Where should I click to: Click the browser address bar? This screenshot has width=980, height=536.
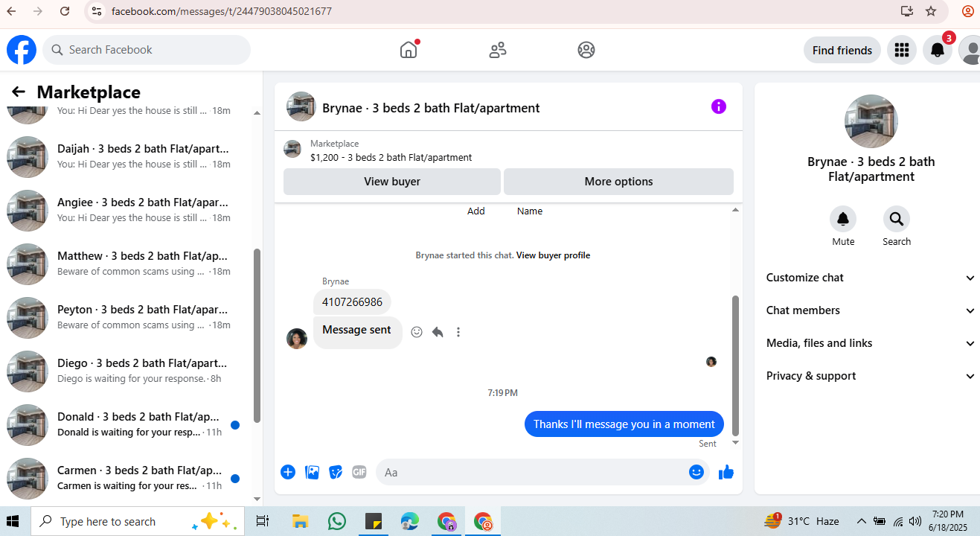click(491, 11)
